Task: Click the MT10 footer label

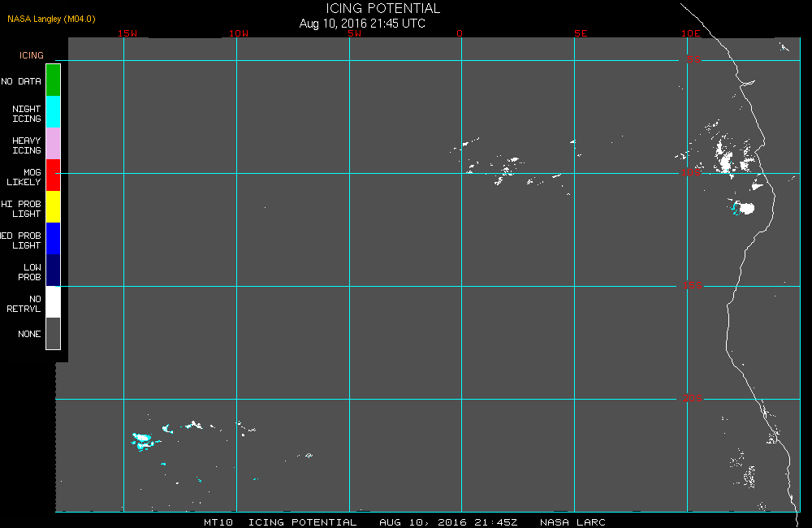Action: (218, 522)
